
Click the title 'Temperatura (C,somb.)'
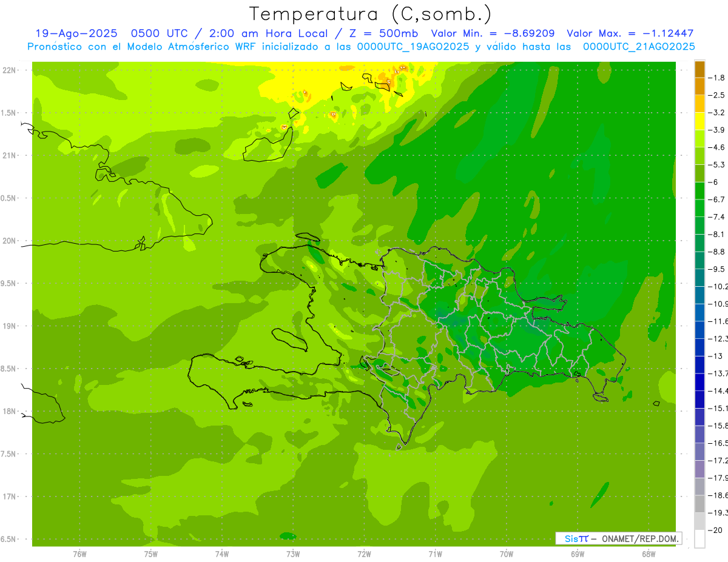[x=371, y=14]
